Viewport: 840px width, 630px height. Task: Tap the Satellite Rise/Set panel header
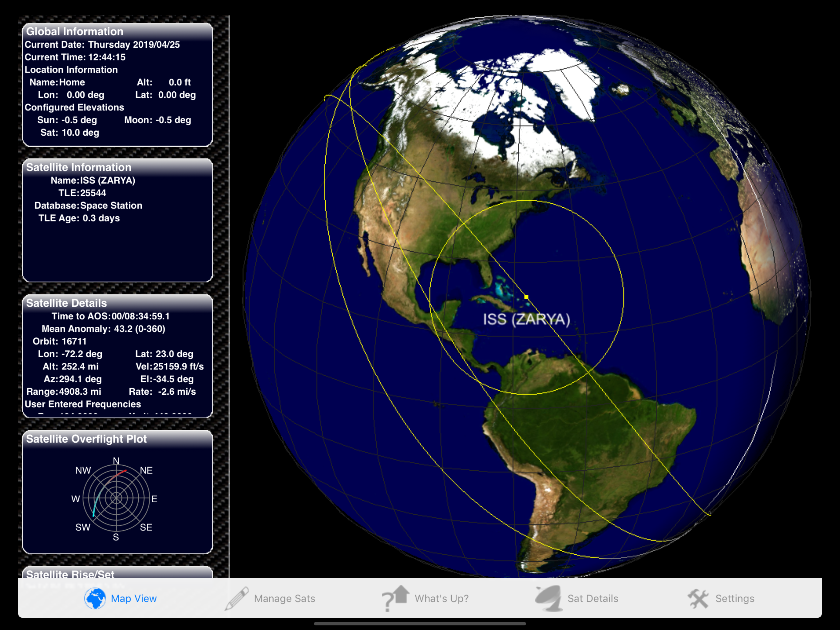click(x=117, y=573)
